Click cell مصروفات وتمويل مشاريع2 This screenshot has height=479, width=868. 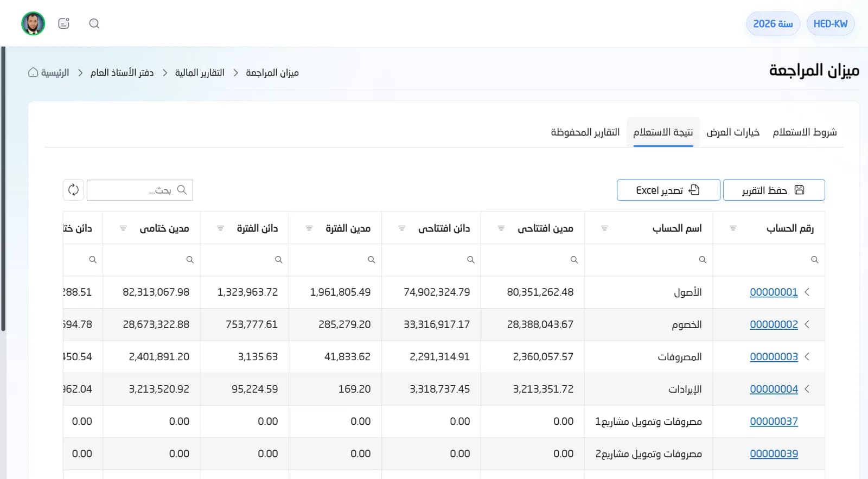click(649, 454)
